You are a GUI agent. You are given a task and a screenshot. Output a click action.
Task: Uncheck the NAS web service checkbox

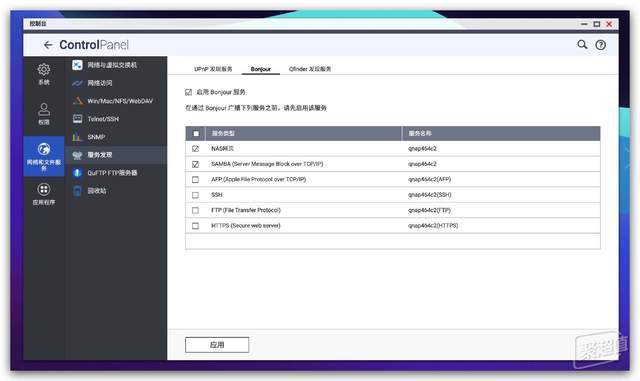(196, 149)
